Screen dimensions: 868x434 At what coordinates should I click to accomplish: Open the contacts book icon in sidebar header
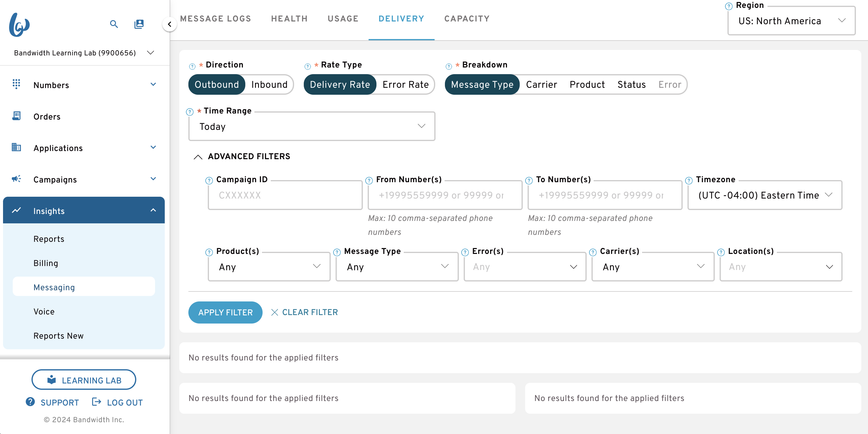139,24
